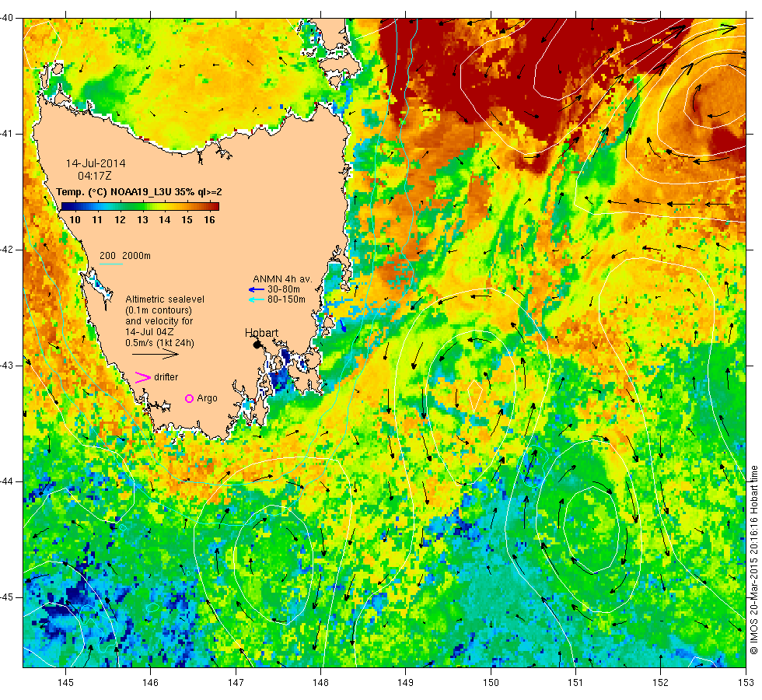The image size is (762, 700).
Task: Click the cyan 200m depth contour legend line
Action: click(110, 264)
